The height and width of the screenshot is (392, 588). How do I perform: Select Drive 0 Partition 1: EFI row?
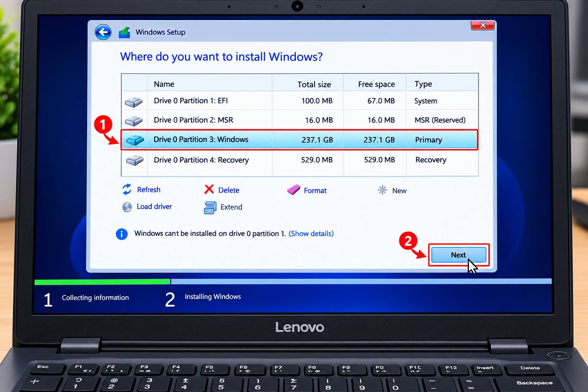300,101
